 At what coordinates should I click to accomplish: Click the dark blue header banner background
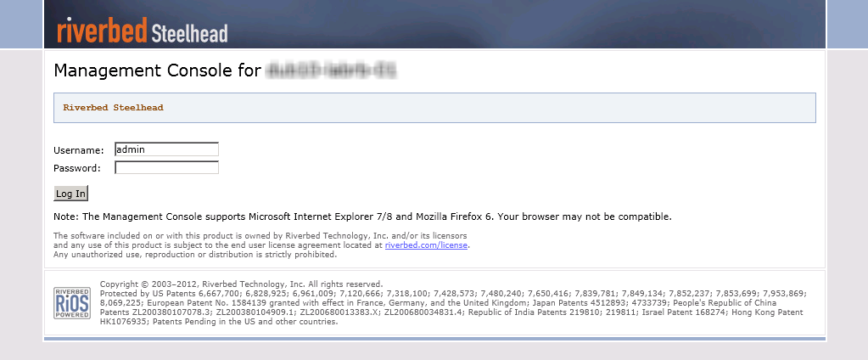[526, 24]
